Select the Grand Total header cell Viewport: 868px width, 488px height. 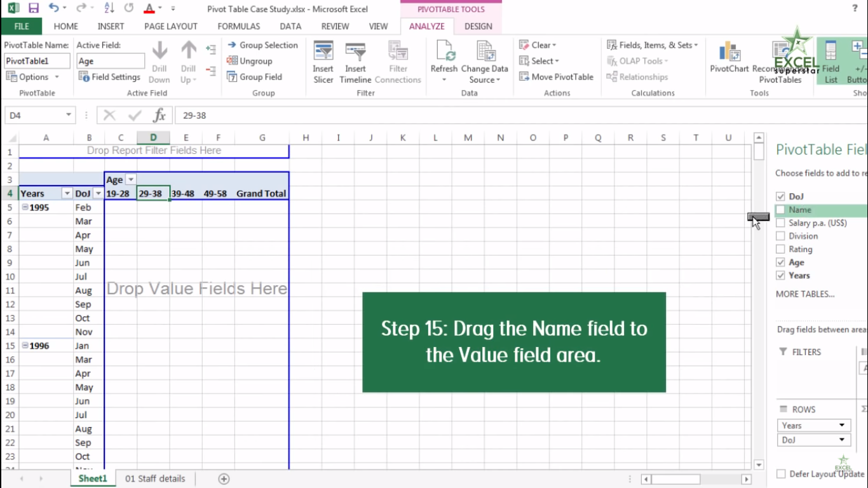coord(261,193)
